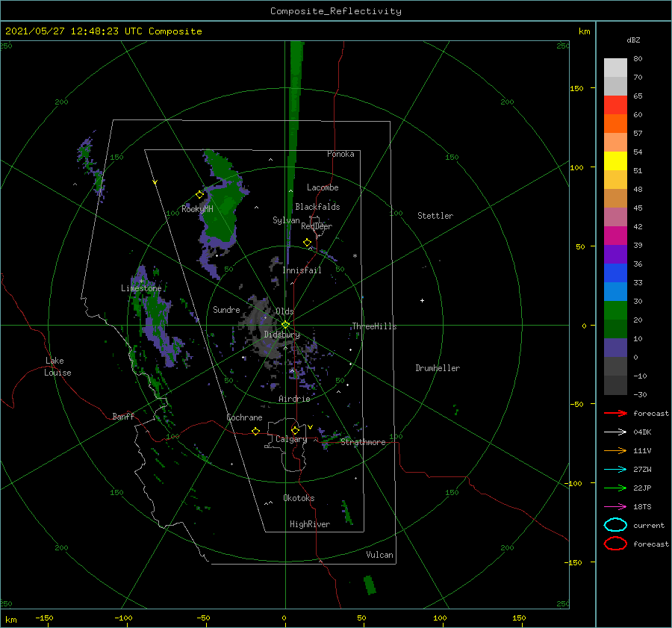Click the Blackfalds label on the map
The width and height of the screenshot is (672, 628).
(x=317, y=207)
